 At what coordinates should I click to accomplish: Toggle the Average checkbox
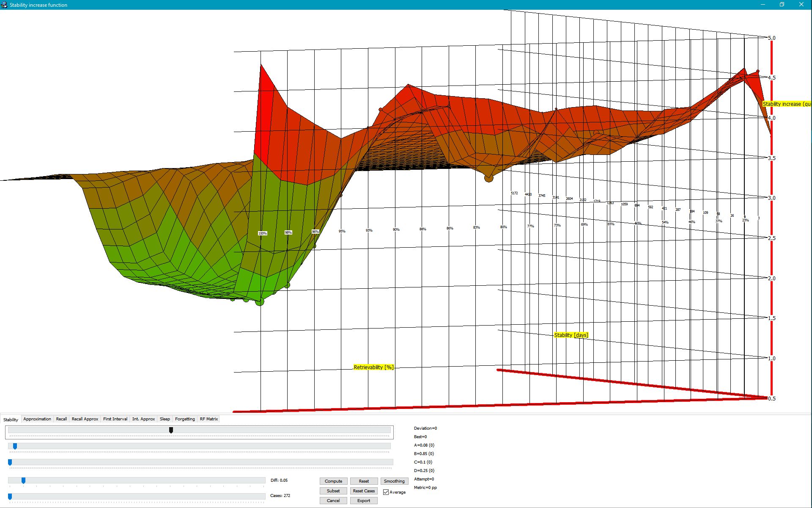386,492
